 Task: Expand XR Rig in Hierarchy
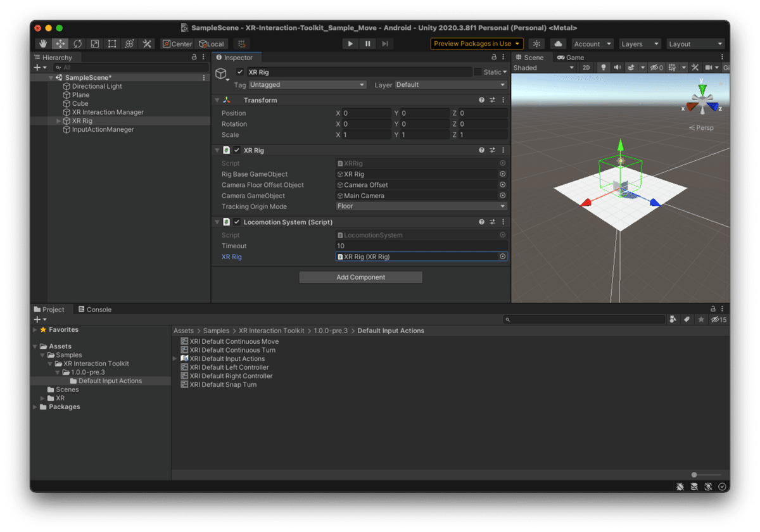(x=59, y=121)
